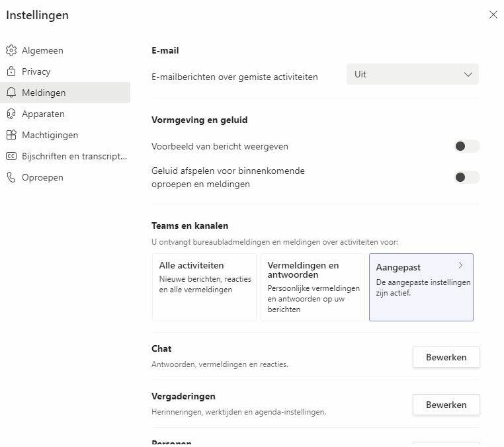Select the 'Alle activiteiten' option card
Viewport: 504px width, 447px height.
tap(204, 287)
